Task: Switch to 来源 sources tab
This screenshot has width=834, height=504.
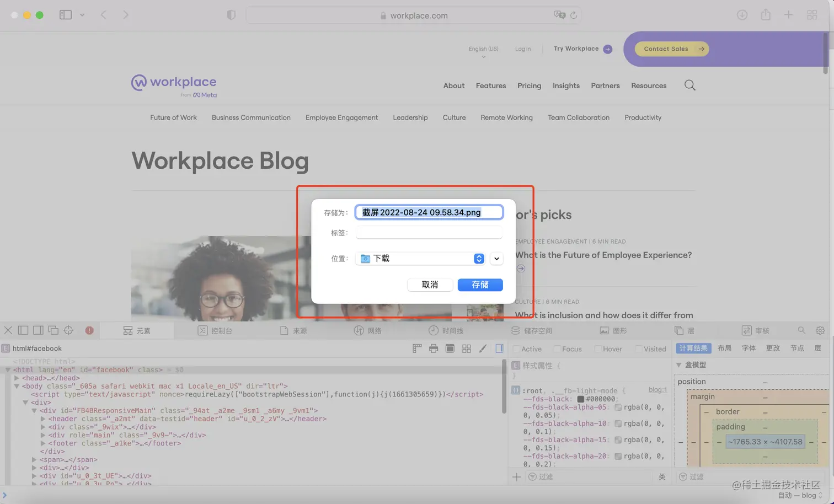Action: pyautogui.click(x=293, y=330)
